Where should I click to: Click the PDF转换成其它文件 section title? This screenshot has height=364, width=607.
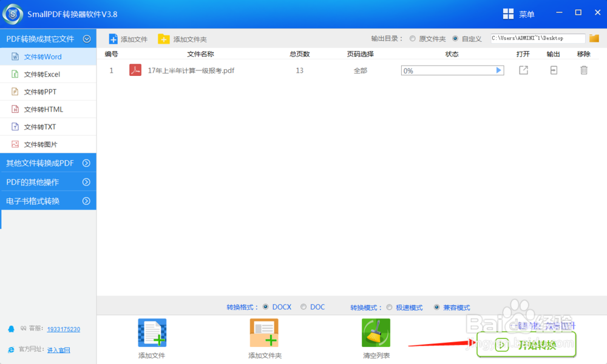[40, 39]
